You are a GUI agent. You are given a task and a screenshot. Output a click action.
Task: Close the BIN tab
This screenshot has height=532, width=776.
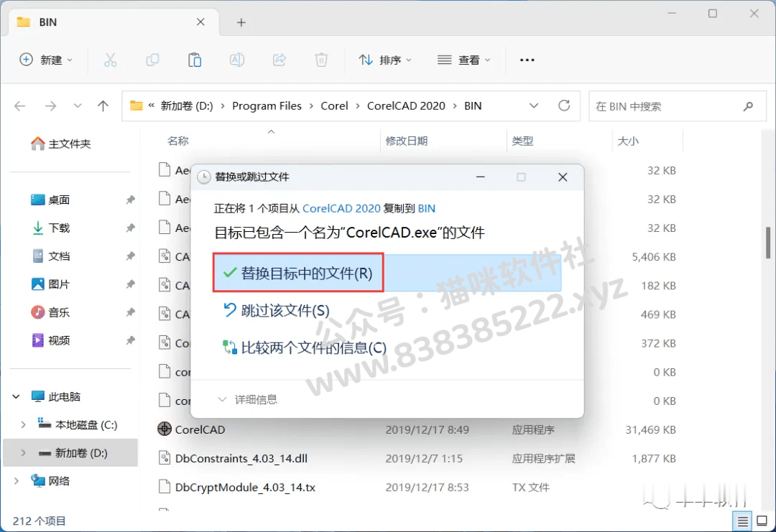click(x=200, y=22)
